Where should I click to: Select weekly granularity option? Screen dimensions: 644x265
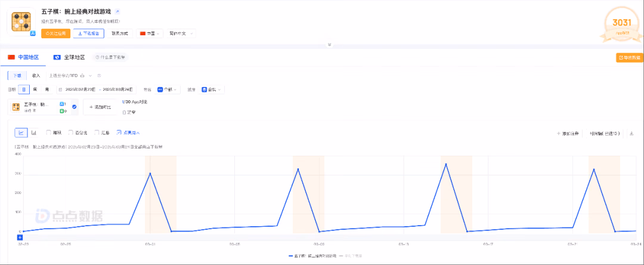(35, 89)
